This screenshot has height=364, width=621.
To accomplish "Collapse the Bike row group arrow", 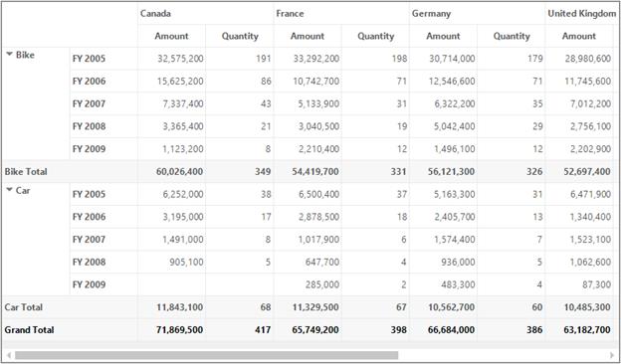I will pos(10,55).
